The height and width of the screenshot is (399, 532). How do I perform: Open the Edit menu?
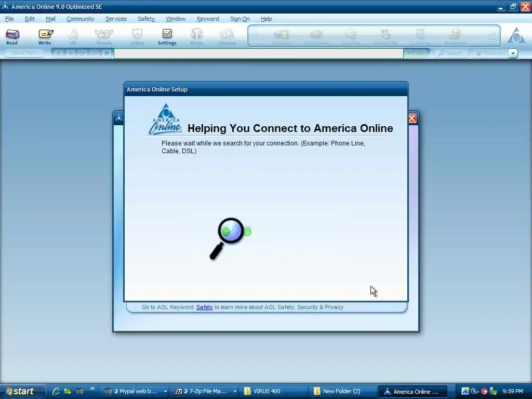[30, 19]
